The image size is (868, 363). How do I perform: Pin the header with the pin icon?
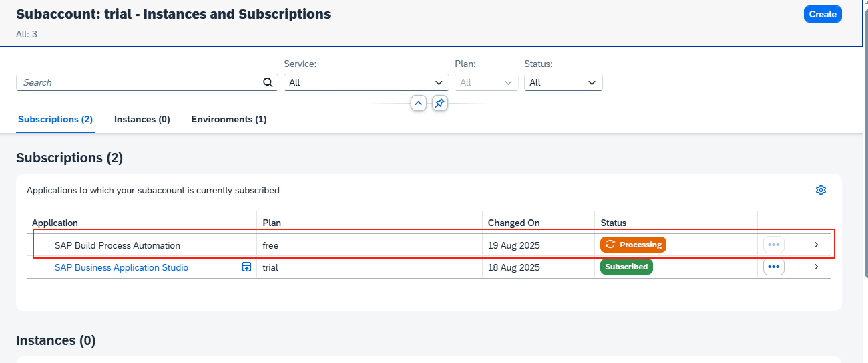pos(439,104)
